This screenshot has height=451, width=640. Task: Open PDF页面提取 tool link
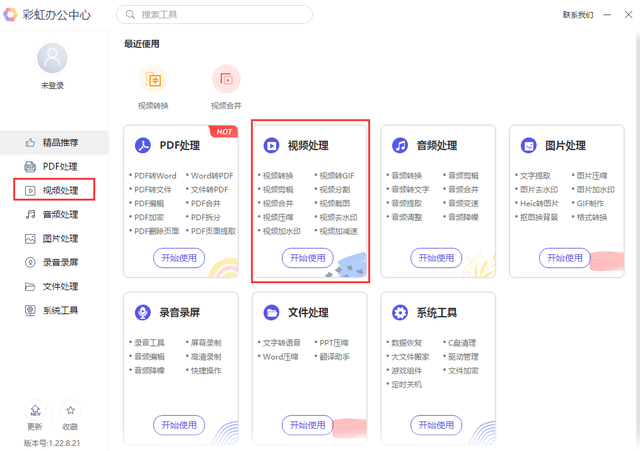(x=213, y=231)
